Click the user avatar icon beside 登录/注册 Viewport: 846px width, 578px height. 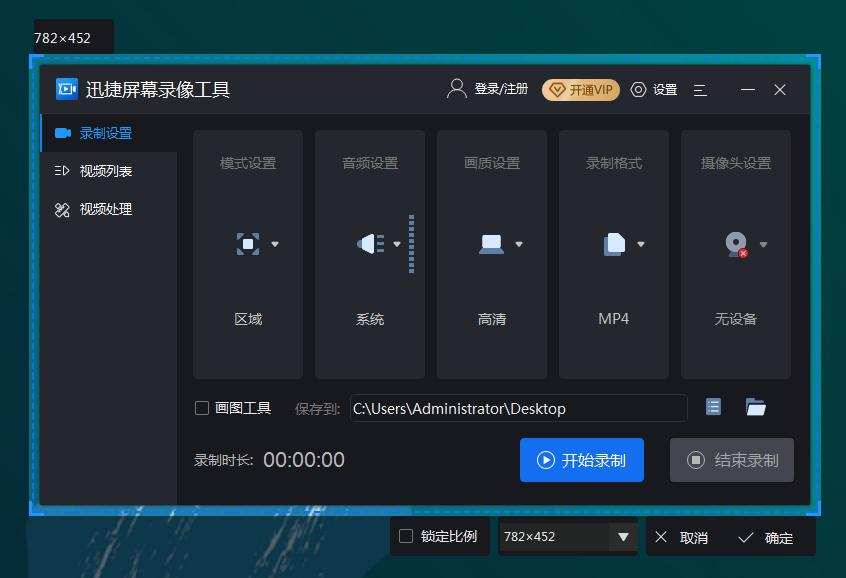tap(457, 89)
